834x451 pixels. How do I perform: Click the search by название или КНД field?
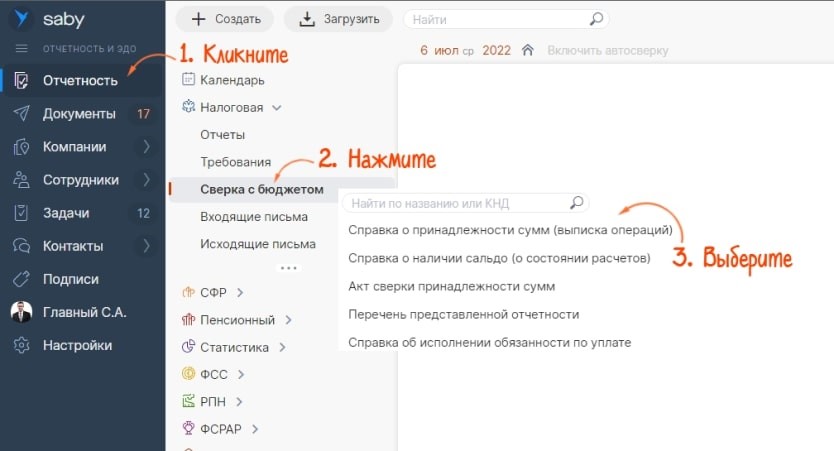pos(456,203)
